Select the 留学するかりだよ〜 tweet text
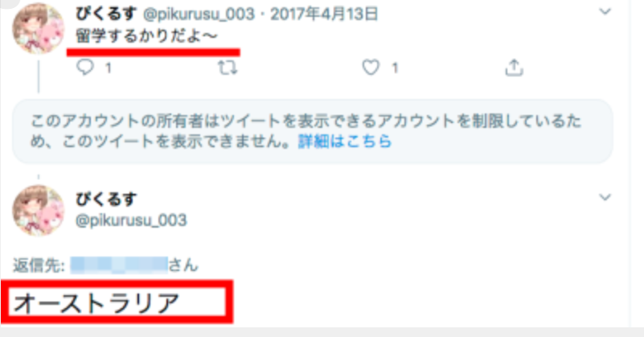This screenshot has height=337, width=644. [x=146, y=36]
